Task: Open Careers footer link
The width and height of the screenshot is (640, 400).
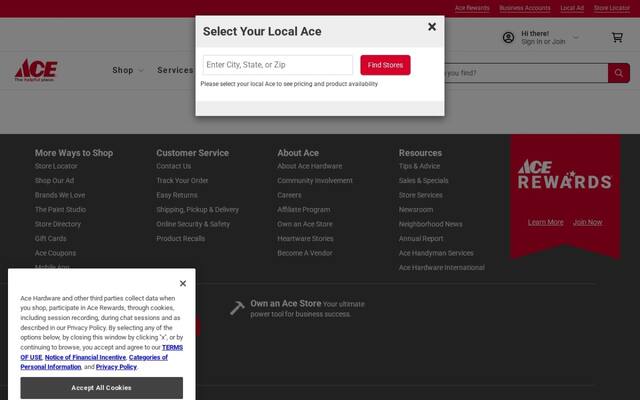Action: (289, 195)
